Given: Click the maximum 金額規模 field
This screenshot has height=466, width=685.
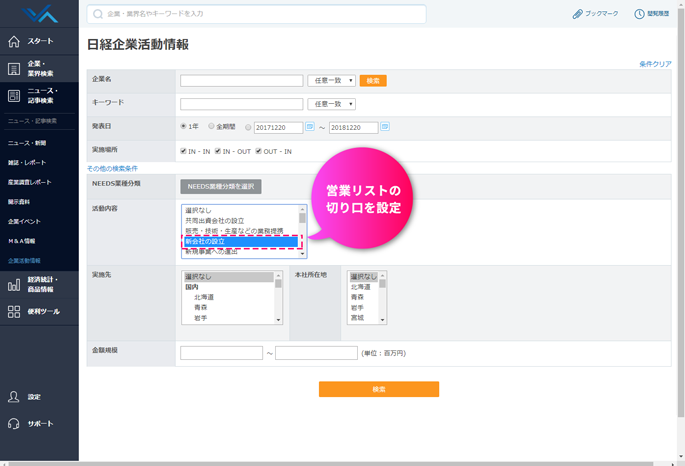Looking at the screenshot, I should tap(316, 353).
